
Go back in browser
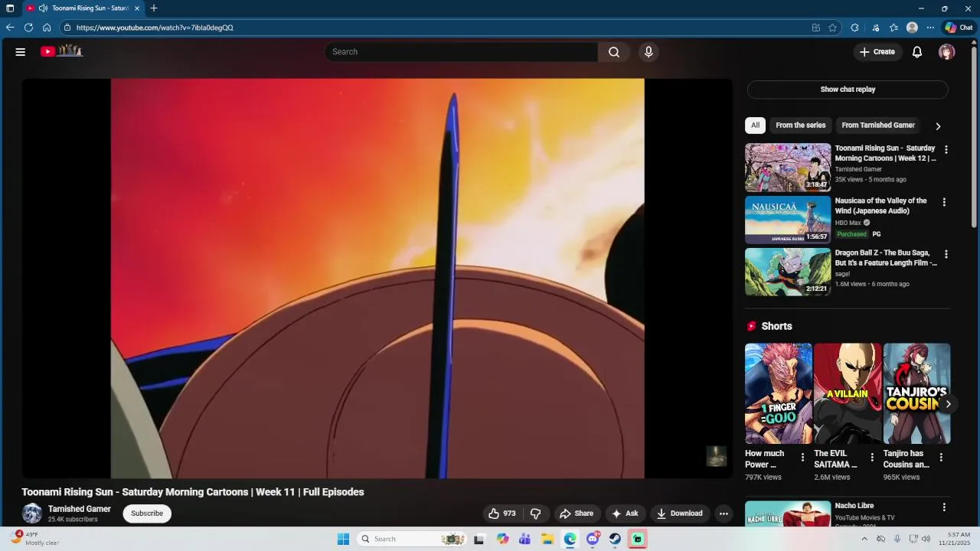(10, 28)
